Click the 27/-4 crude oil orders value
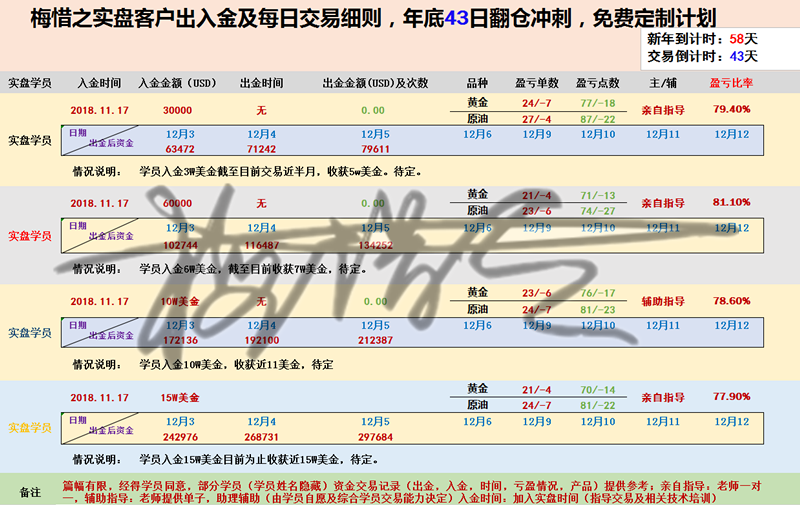 (537, 119)
